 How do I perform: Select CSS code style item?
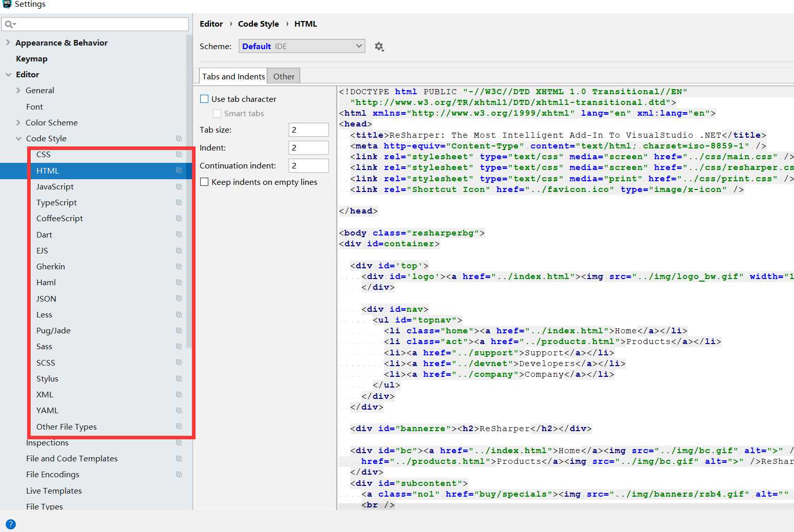click(44, 154)
